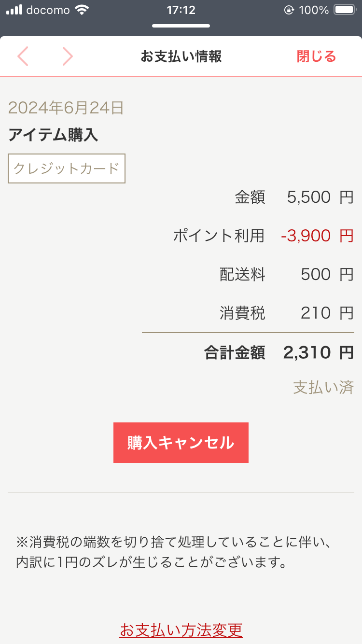Tap the cellular signal bars icon
This screenshot has width=362, height=644.
(14, 10)
